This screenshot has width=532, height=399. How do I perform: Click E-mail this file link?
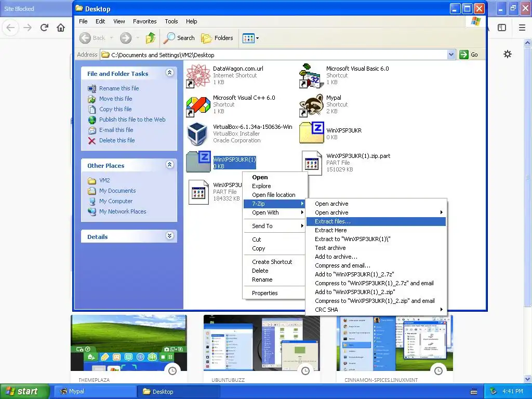pos(116,130)
